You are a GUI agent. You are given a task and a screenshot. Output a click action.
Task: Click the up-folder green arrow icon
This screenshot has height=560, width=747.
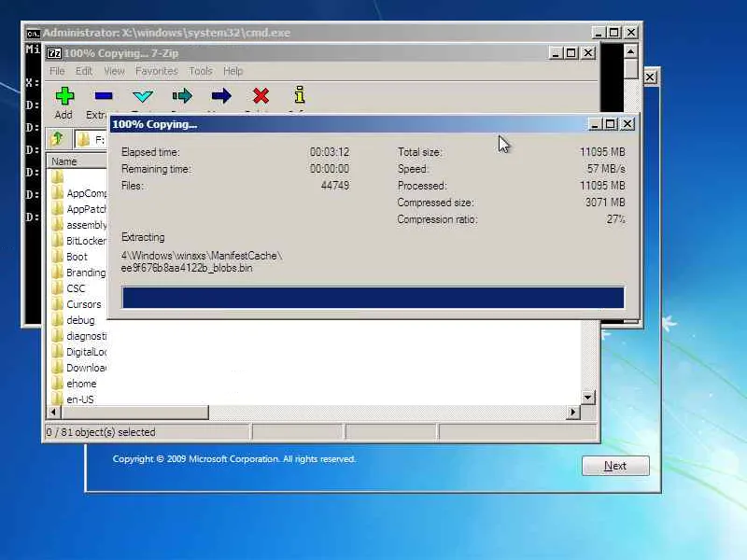(58, 138)
